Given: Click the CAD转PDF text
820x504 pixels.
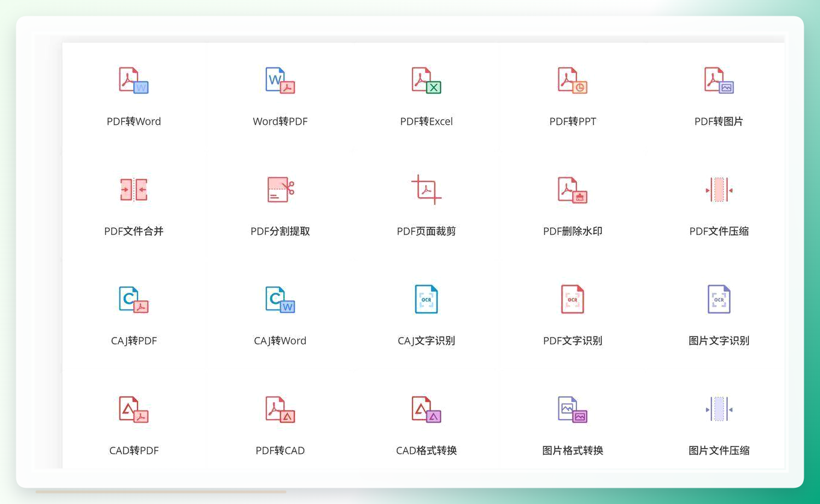Looking at the screenshot, I should 134,450.
